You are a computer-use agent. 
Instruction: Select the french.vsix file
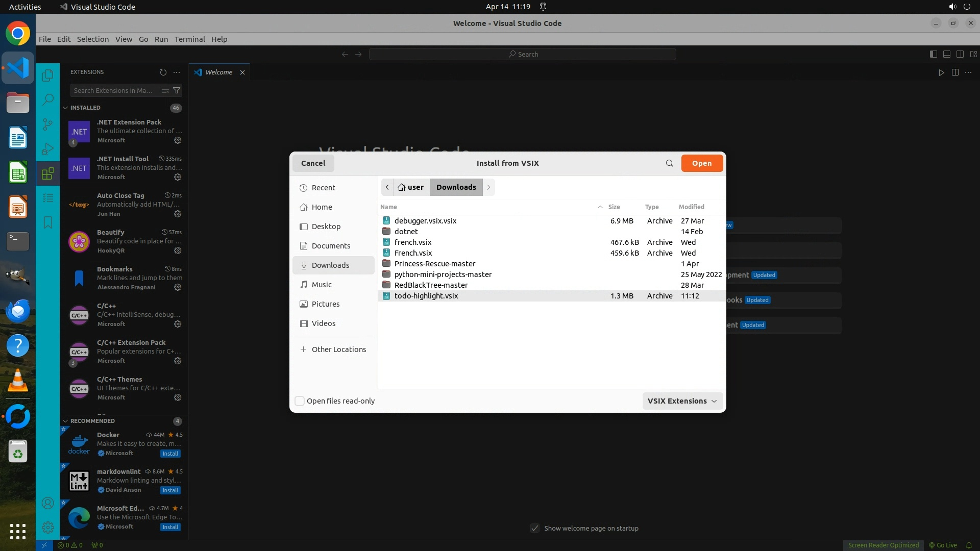tap(412, 242)
